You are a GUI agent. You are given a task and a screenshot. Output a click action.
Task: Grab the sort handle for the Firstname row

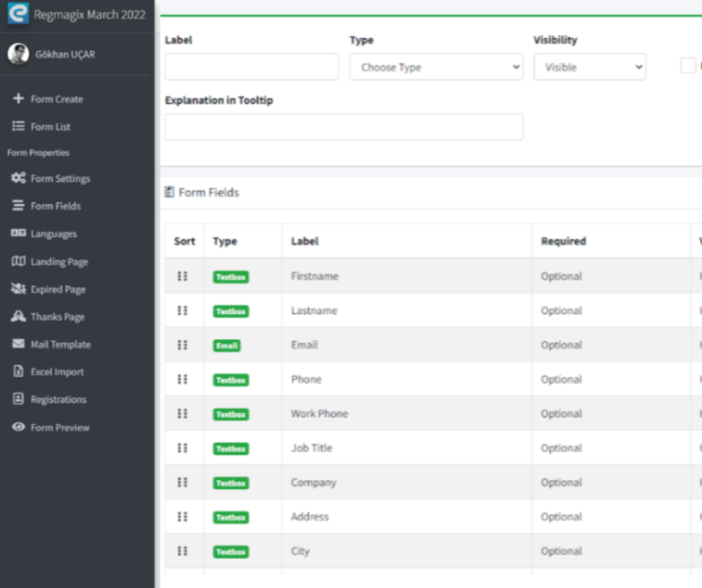click(182, 276)
